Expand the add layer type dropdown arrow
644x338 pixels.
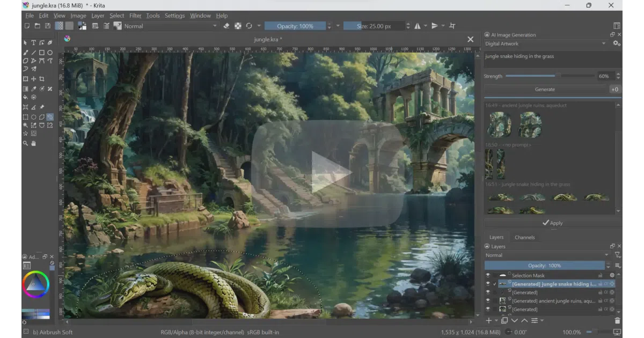496,321
